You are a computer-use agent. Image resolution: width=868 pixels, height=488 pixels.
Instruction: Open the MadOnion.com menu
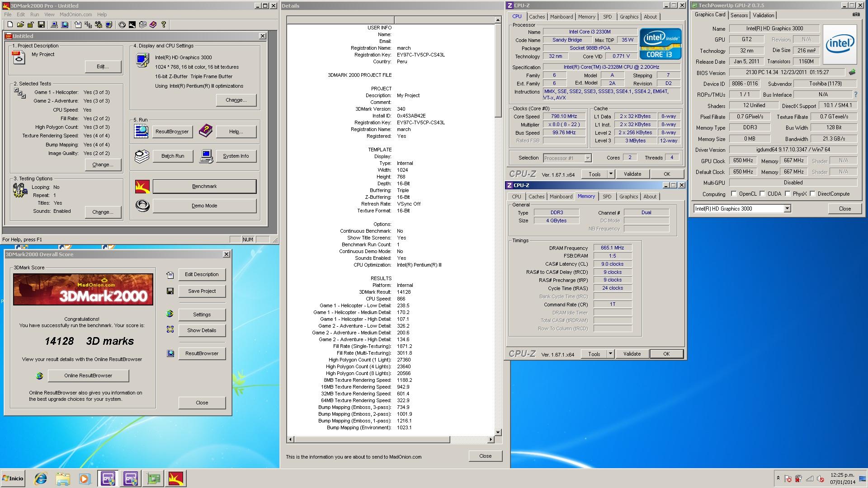pyautogui.click(x=76, y=14)
